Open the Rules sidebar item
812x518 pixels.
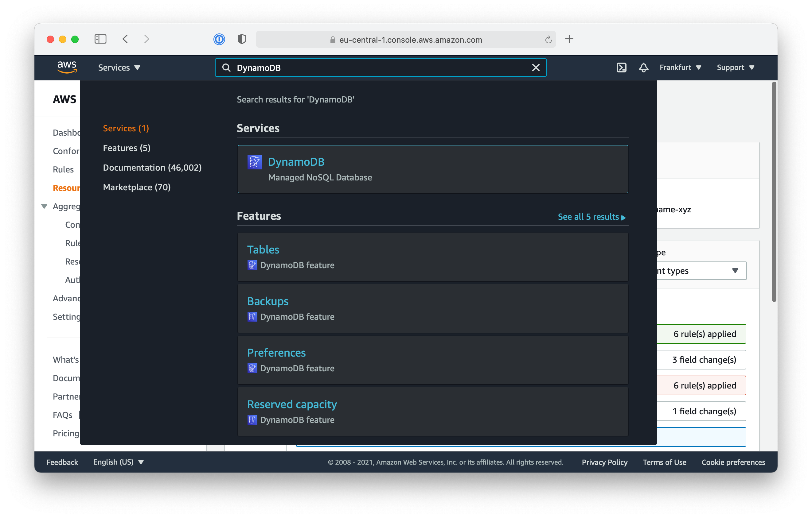[63, 169]
